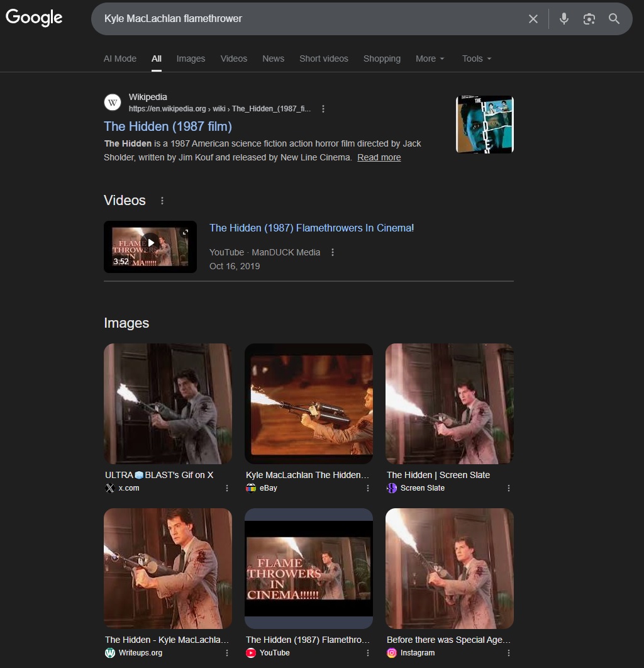Open the Instagram flamethrower image
This screenshot has height=668, width=644.
click(449, 569)
